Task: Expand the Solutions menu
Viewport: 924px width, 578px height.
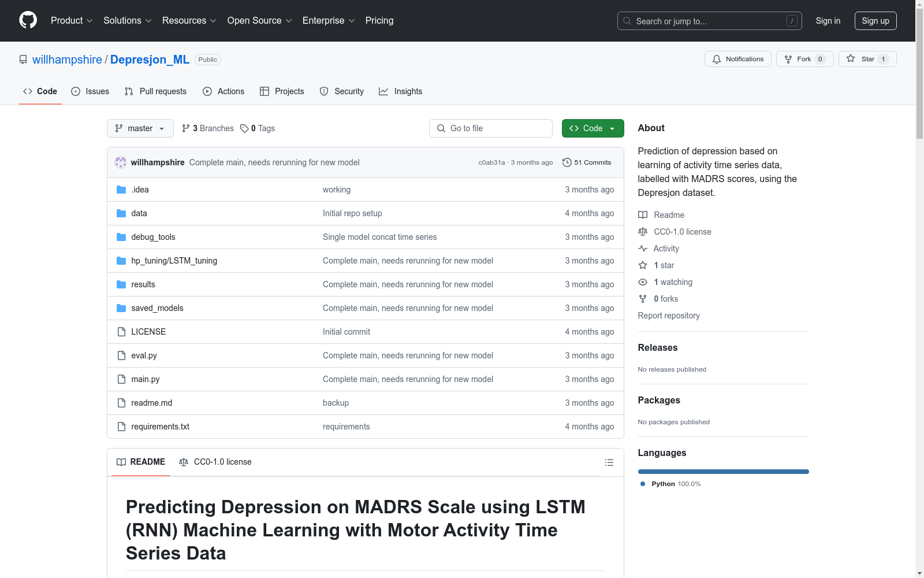Action: pyautogui.click(x=128, y=21)
